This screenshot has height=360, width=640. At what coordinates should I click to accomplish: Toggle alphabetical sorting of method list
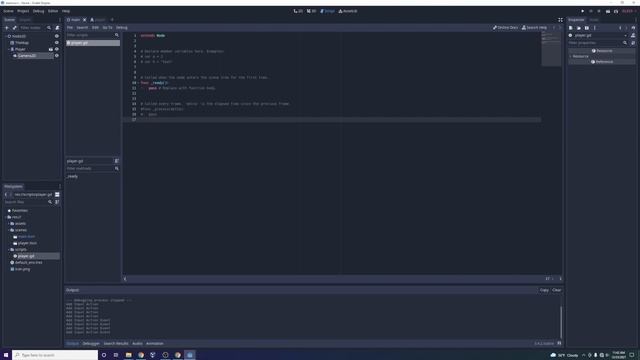point(116,161)
